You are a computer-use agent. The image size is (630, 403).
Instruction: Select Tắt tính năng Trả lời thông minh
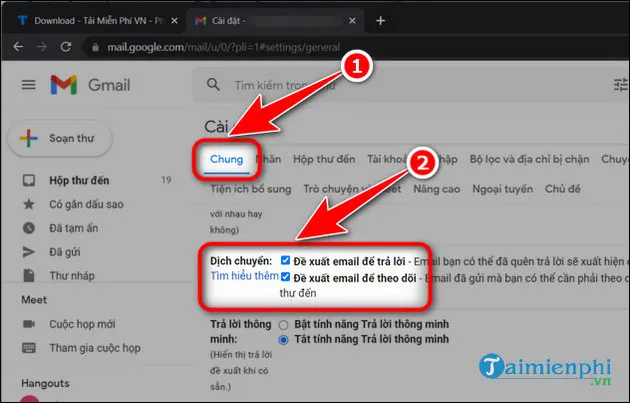(283, 340)
